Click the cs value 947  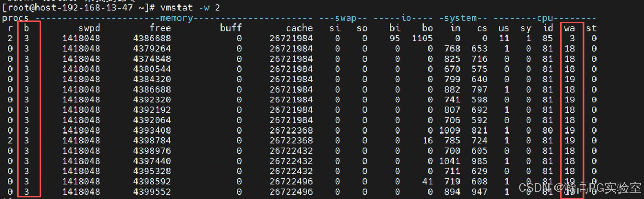point(479,192)
